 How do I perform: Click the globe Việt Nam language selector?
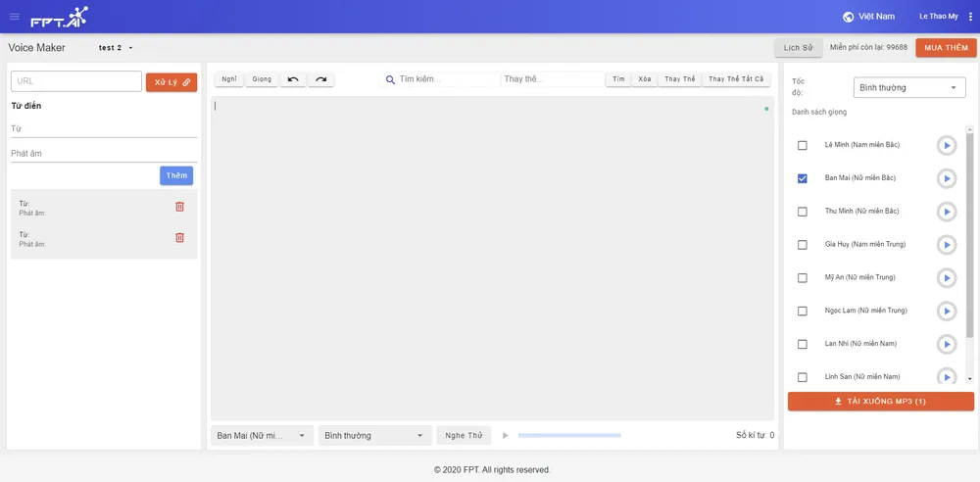pos(868,17)
